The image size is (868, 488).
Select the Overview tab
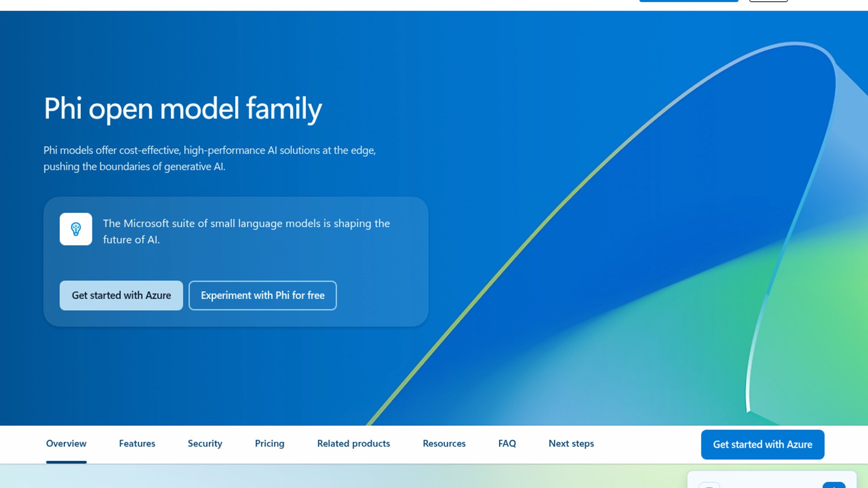click(66, 444)
